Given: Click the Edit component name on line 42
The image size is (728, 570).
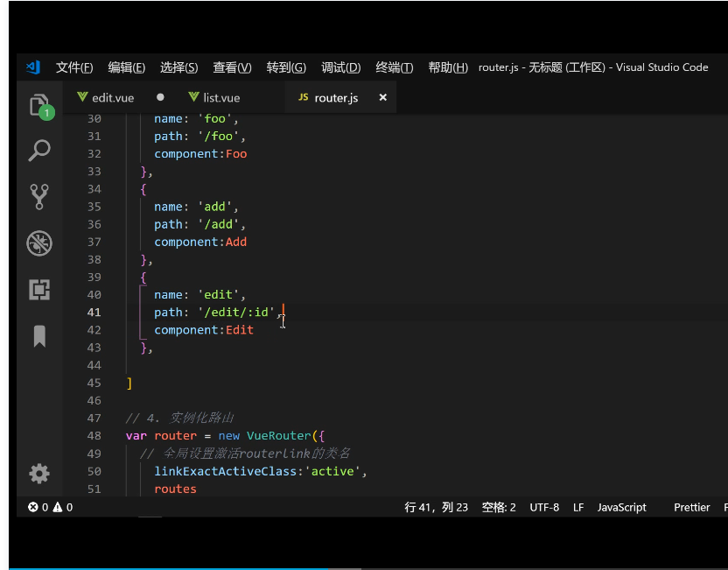Looking at the screenshot, I should point(240,330).
